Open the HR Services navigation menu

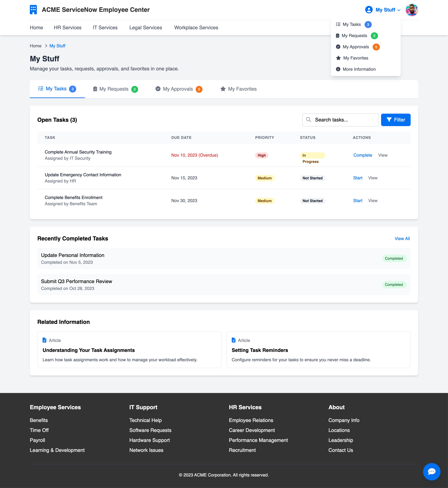pyautogui.click(x=68, y=27)
